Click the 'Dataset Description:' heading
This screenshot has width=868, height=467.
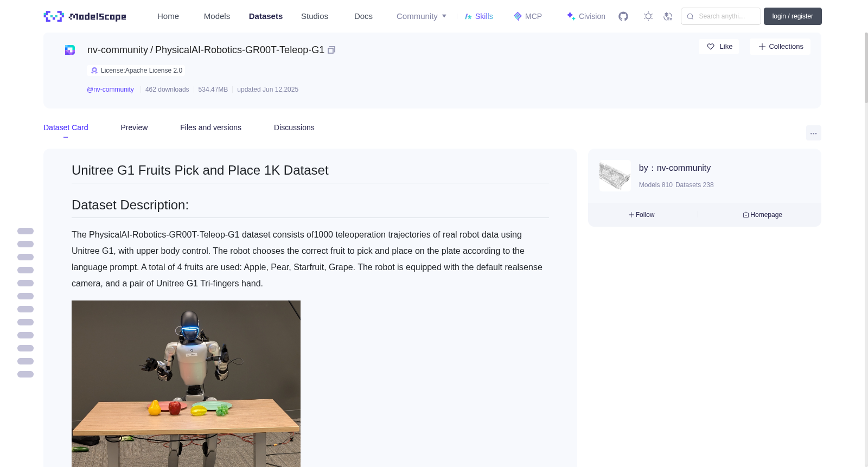pos(130,205)
